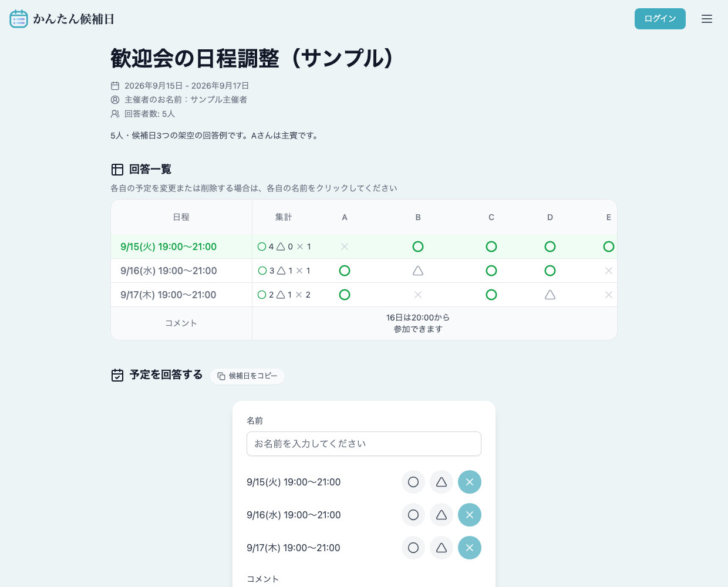Click D's triangle mark for 9/17(木)
Screen dimensions: 728x587
tap(550, 295)
